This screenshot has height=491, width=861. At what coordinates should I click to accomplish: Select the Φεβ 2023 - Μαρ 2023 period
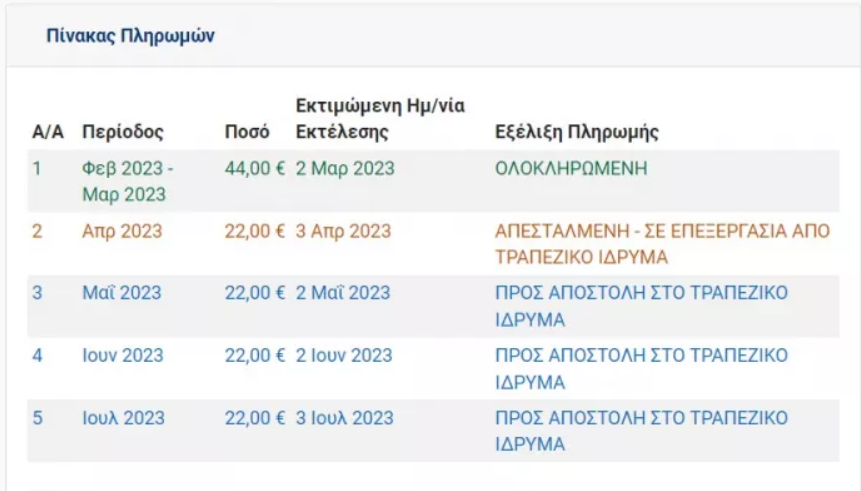coord(127,181)
